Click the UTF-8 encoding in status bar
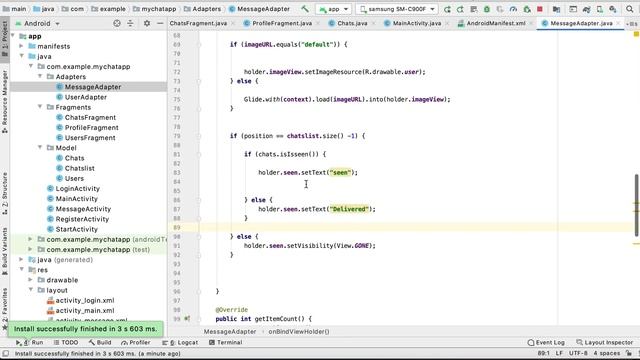The width and height of the screenshot is (640, 360). 578,353
